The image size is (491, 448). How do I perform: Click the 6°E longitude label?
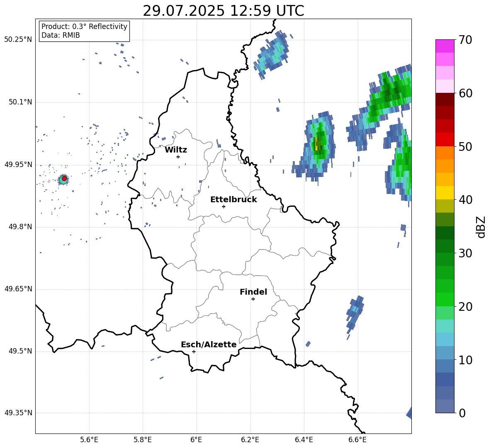[196, 440]
